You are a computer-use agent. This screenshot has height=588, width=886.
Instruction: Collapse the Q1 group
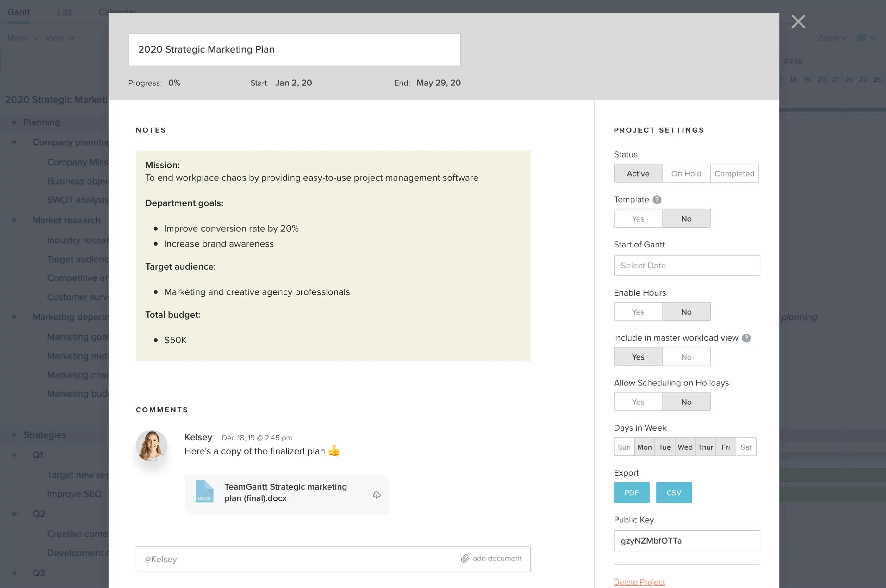14,455
